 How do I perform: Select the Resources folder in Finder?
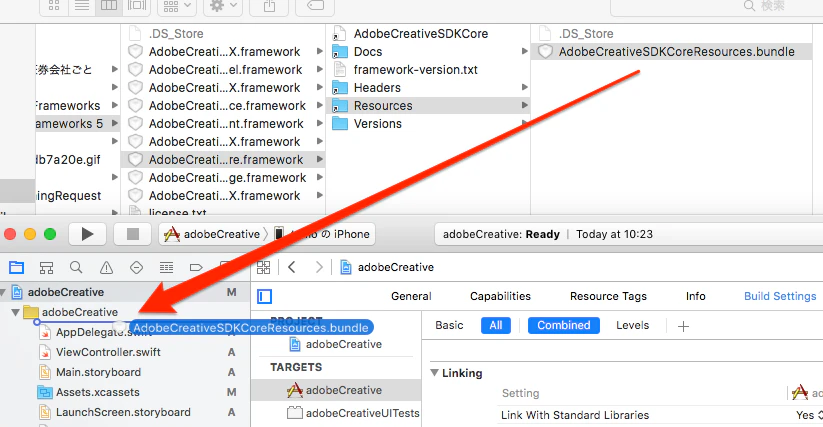tap(428, 105)
